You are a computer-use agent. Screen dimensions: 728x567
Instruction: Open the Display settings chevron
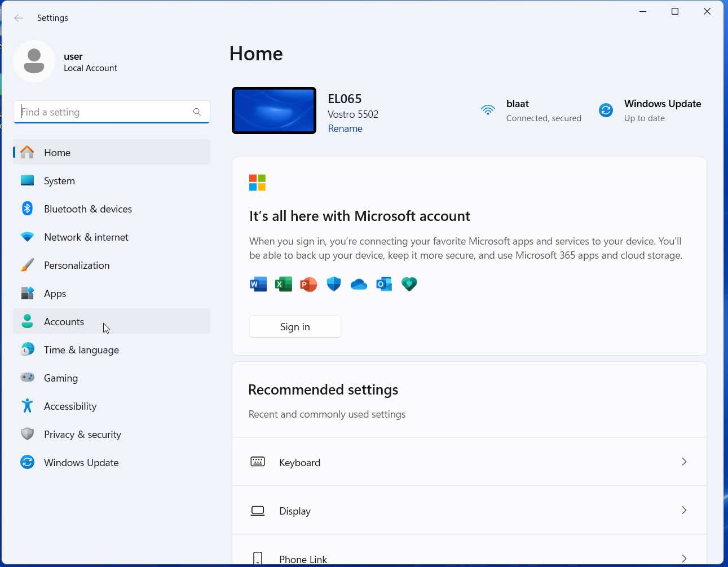click(684, 511)
